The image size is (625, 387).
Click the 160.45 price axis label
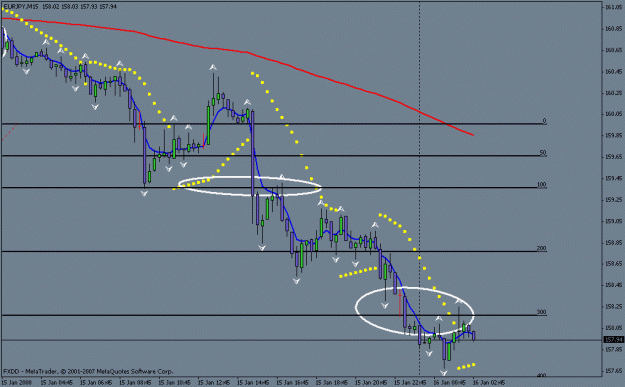pyautogui.click(x=614, y=72)
